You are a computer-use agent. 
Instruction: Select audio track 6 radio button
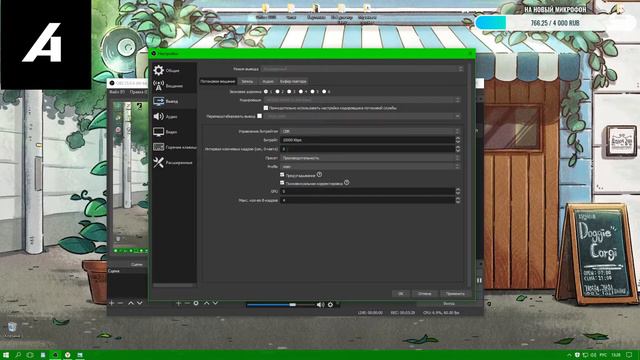click(324, 91)
